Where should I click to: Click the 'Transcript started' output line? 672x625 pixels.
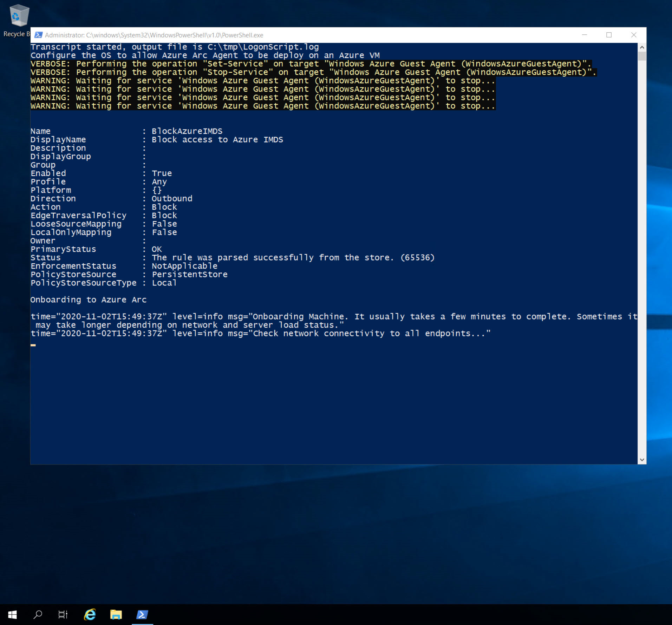175,47
